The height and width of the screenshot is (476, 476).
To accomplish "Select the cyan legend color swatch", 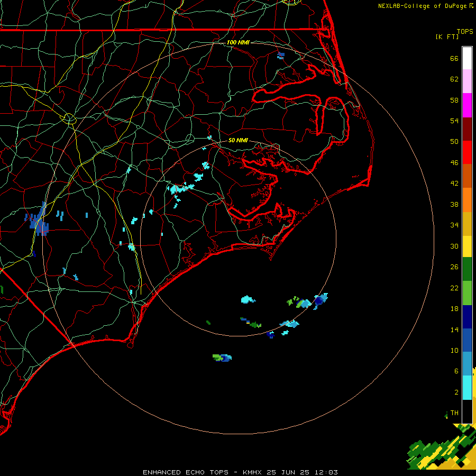I will point(467,388).
